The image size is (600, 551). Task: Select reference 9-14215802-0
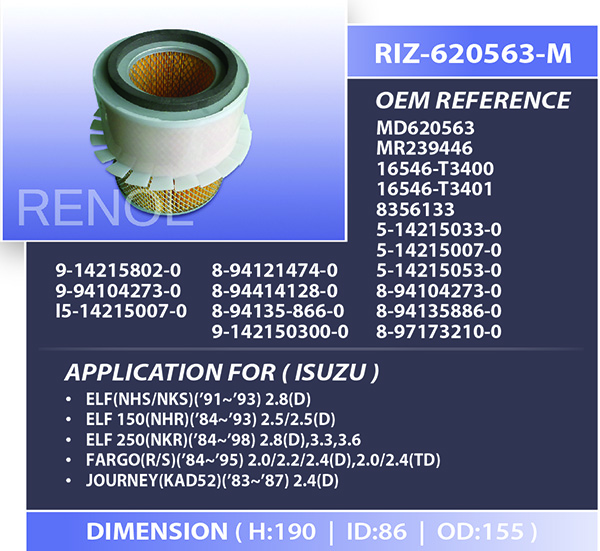(x=121, y=270)
